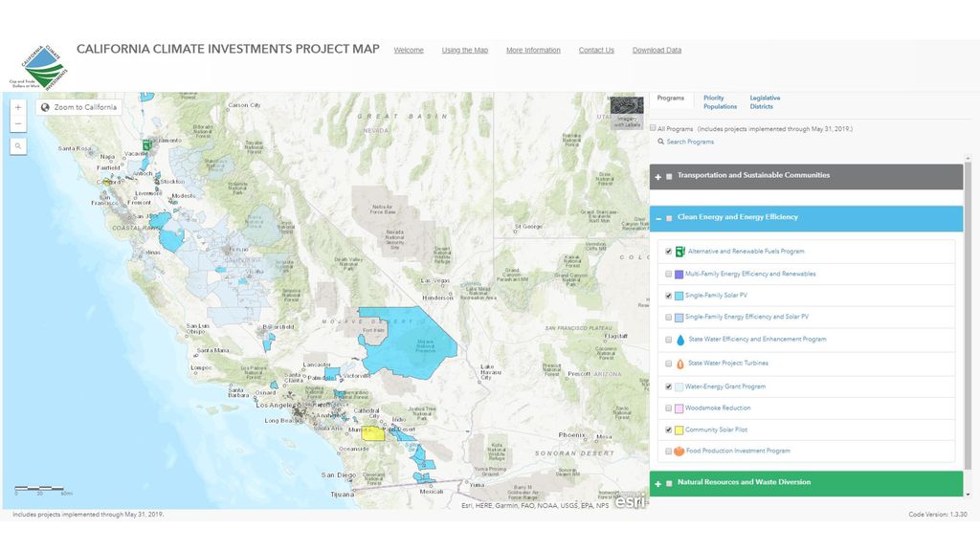
Task: Select the Programs tab
Action: pos(671,99)
